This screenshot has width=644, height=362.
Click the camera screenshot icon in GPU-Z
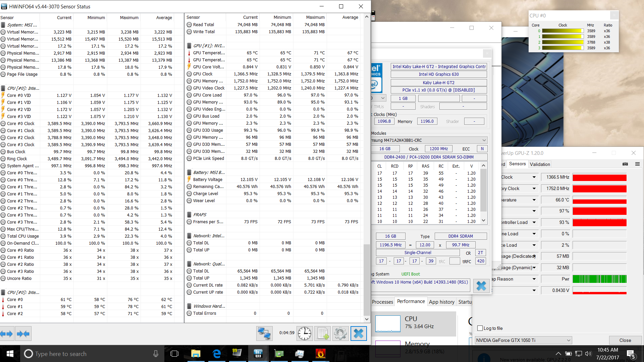pyautogui.click(x=625, y=164)
